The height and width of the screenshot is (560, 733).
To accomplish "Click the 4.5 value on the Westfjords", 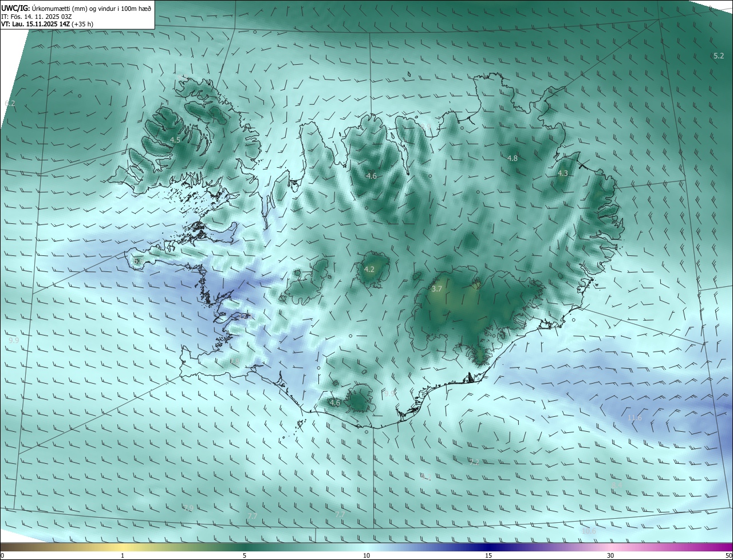I will [175, 140].
